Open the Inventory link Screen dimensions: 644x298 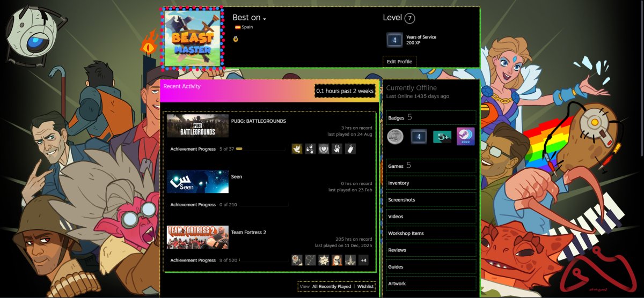(x=431, y=183)
